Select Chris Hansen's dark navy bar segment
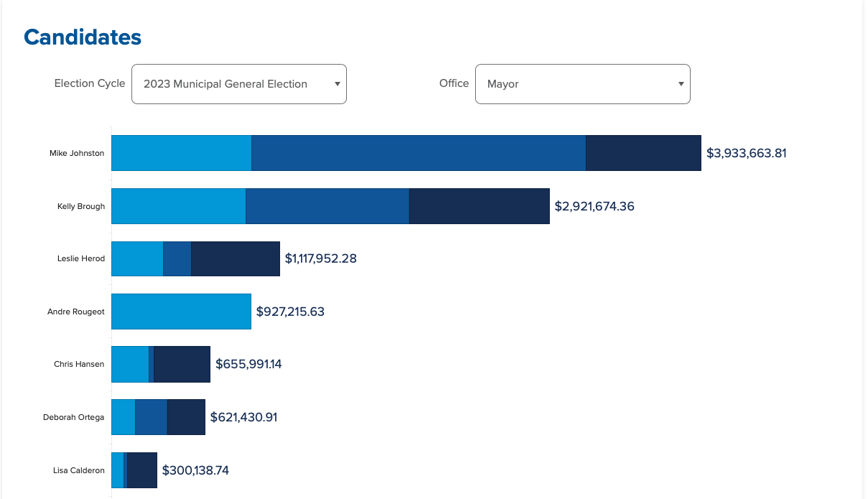Viewport: 868px width, 499px height. [182, 364]
